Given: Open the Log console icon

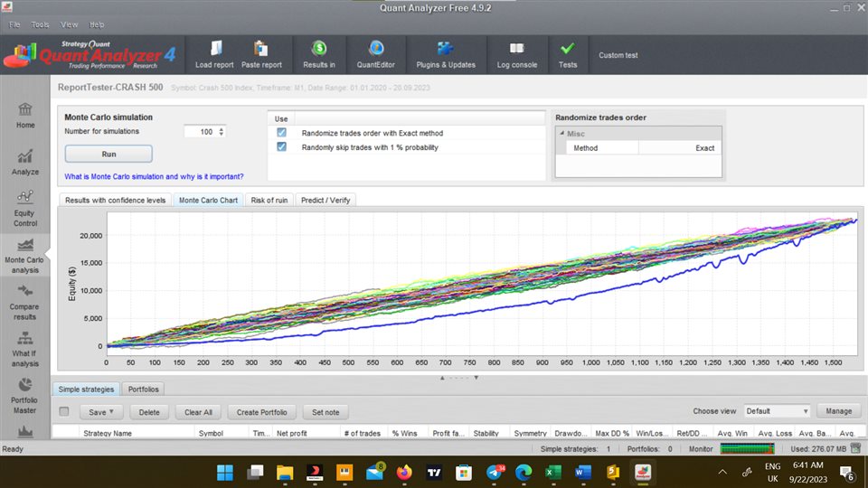Looking at the screenshot, I should pyautogui.click(x=516, y=49).
